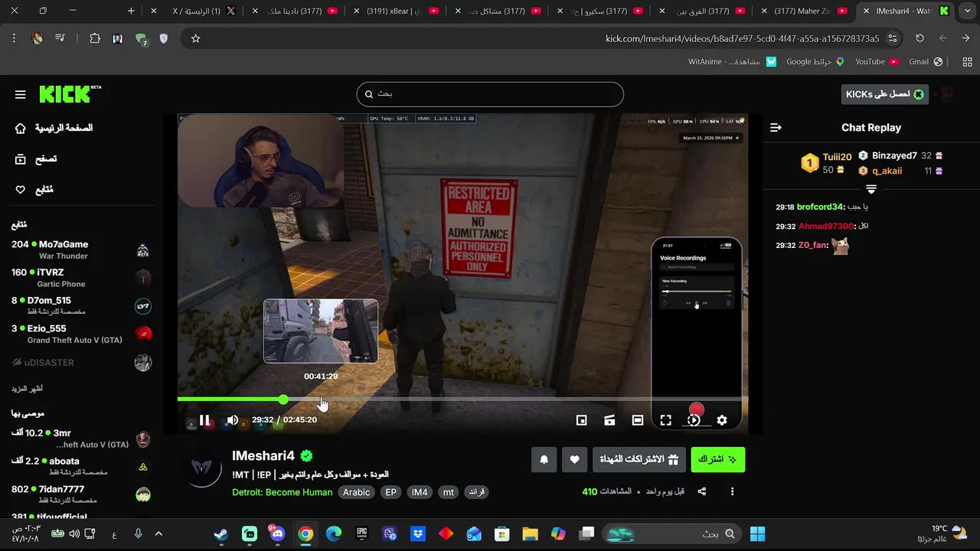Switch the video to fullscreen mode
This screenshot has width=980, height=551.
[665, 419]
